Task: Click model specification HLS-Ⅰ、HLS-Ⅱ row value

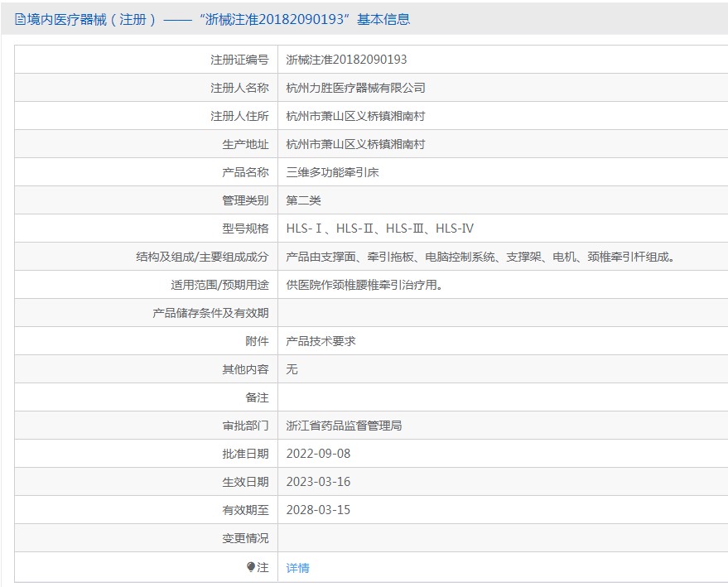Action: tap(380, 229)
